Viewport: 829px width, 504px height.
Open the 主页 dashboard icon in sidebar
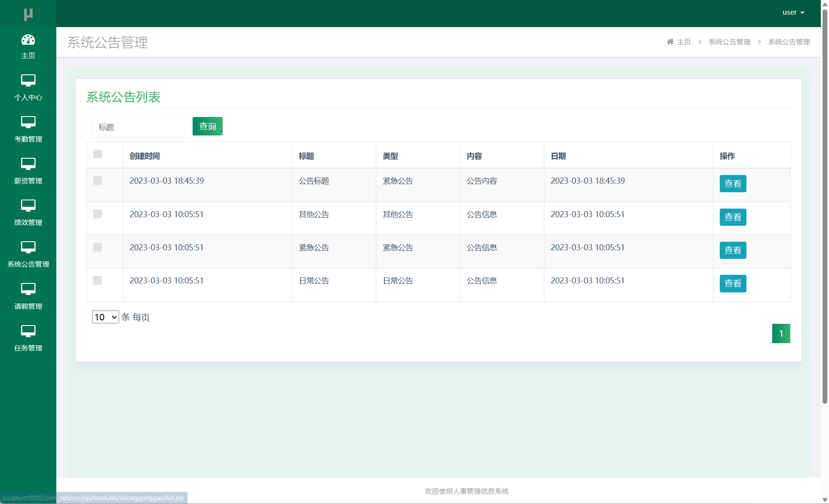[28, 40]
